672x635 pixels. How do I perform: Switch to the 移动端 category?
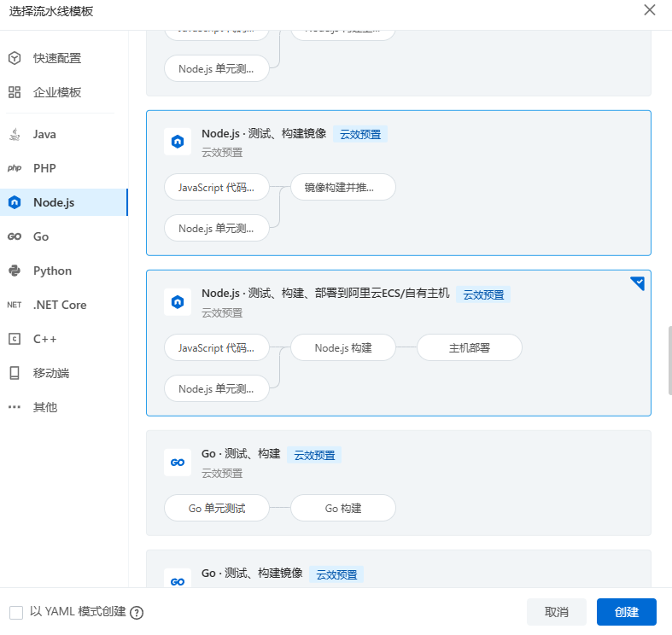64,373
